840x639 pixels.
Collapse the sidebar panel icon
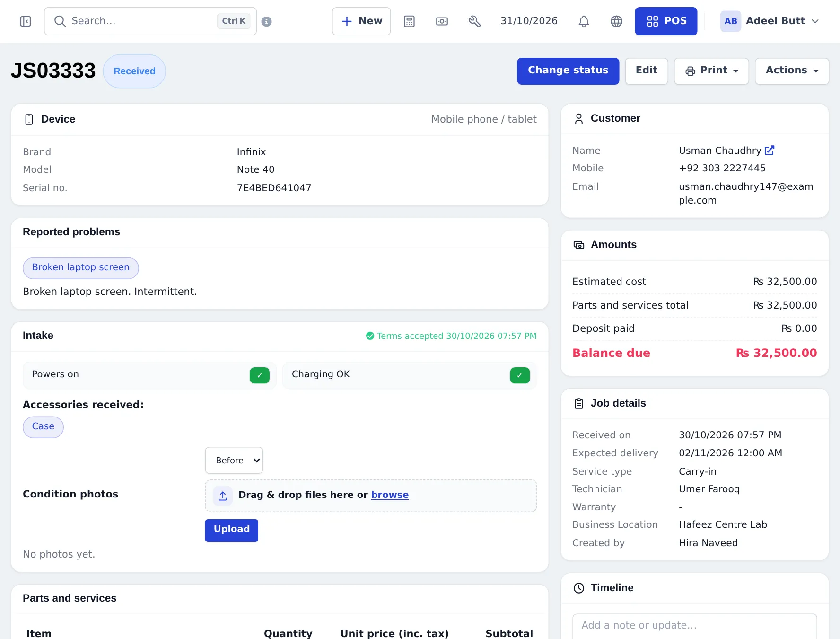[x=26, y=21]
